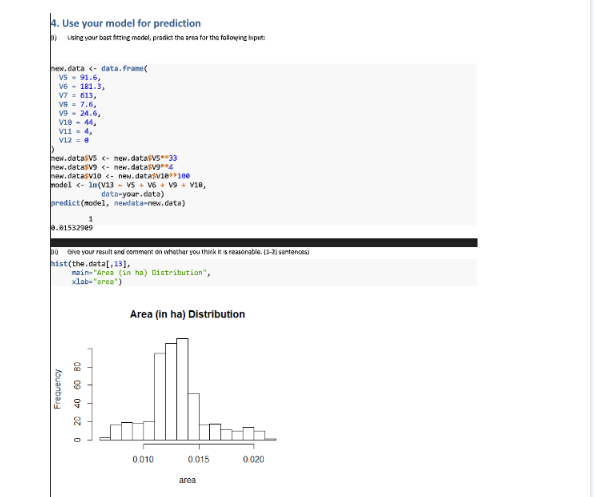Click the 'data=your.data)' code line

tap(133, 194)
